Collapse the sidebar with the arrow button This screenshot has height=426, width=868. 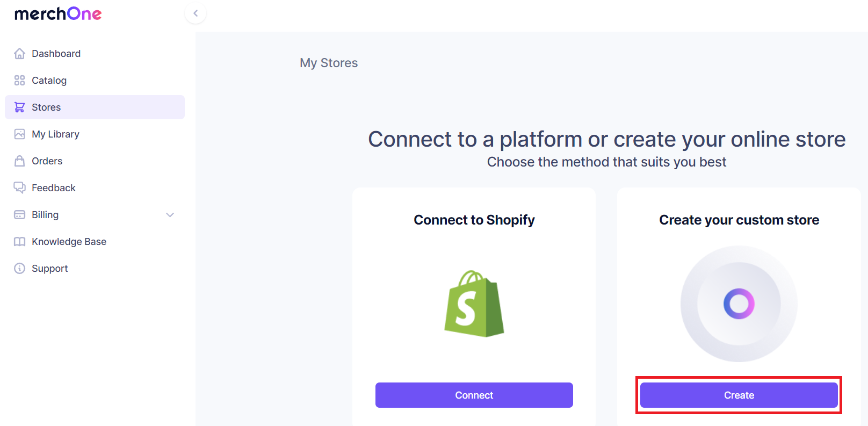[x=195, y=12]
